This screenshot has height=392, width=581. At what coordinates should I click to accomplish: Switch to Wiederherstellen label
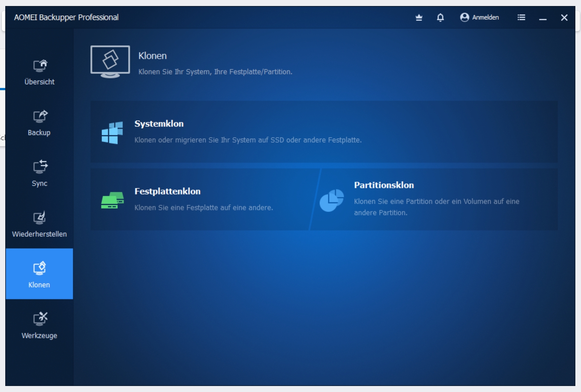click(x=40, y=234)
